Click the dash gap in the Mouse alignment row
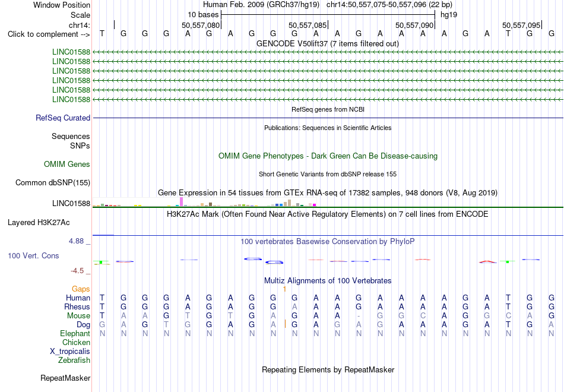The image size is (564, 392). point(359,316)
